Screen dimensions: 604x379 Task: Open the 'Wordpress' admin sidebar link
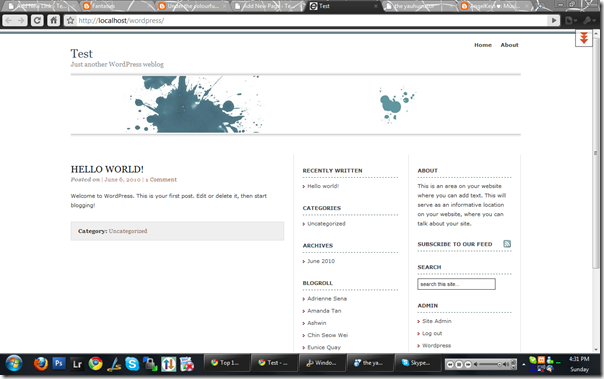point(436,345)
